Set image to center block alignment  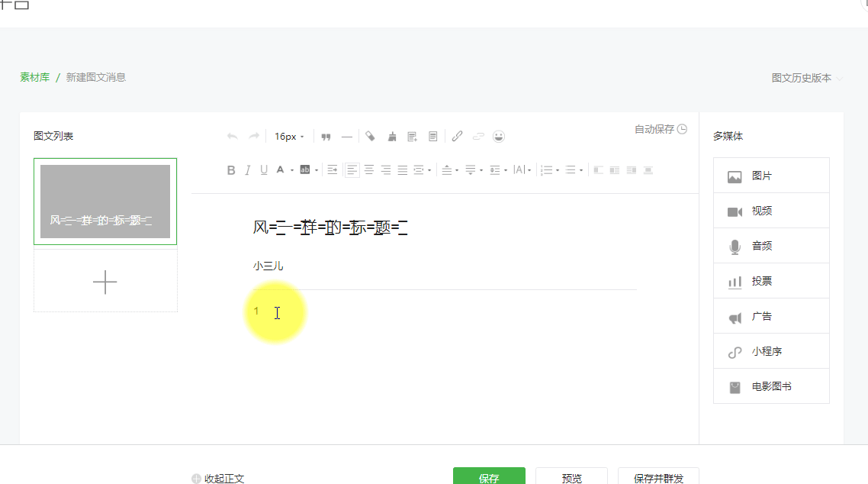pos(648,170)
